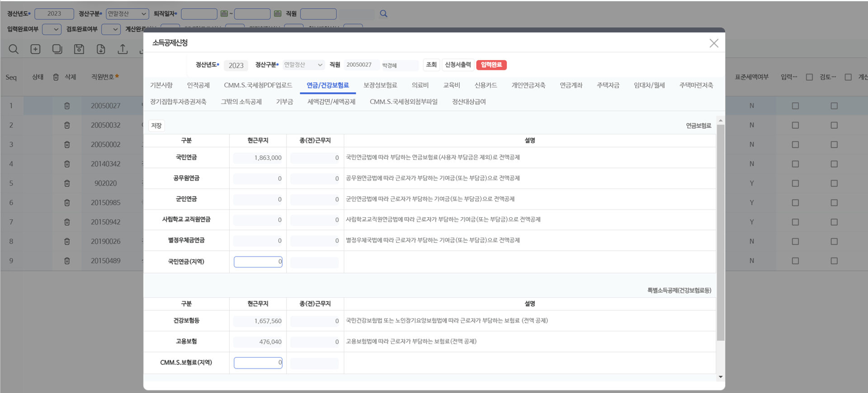Click the download file icon in toolbar
This screenshot has height=393, width=868.
[x=101, y=49]
